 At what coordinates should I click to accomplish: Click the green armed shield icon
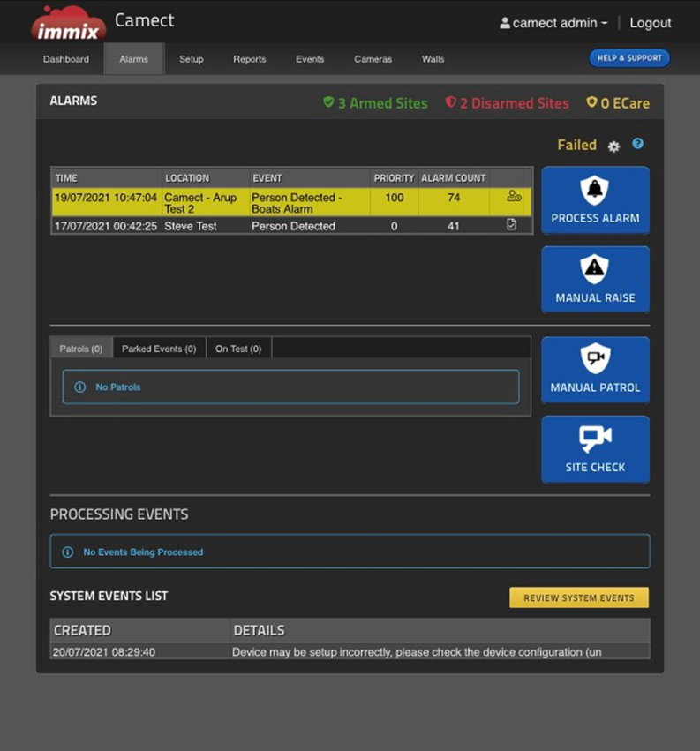[x=328, y=102]
